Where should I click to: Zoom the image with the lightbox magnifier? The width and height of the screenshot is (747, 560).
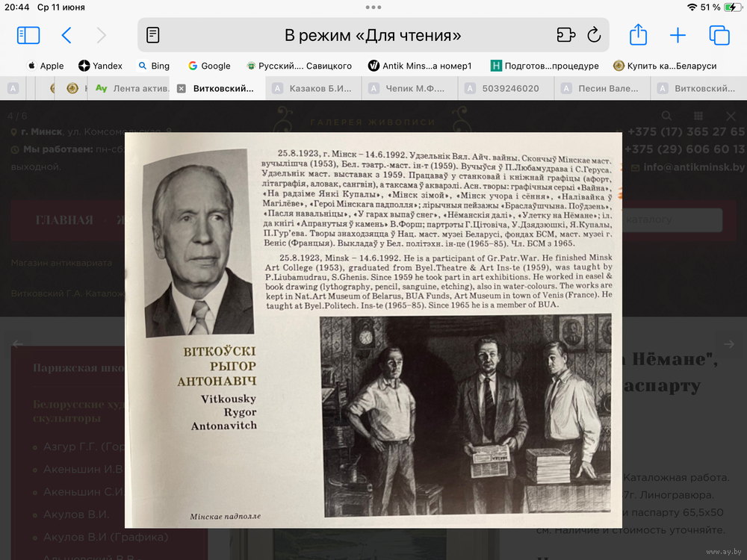click(x=666, y=116)
